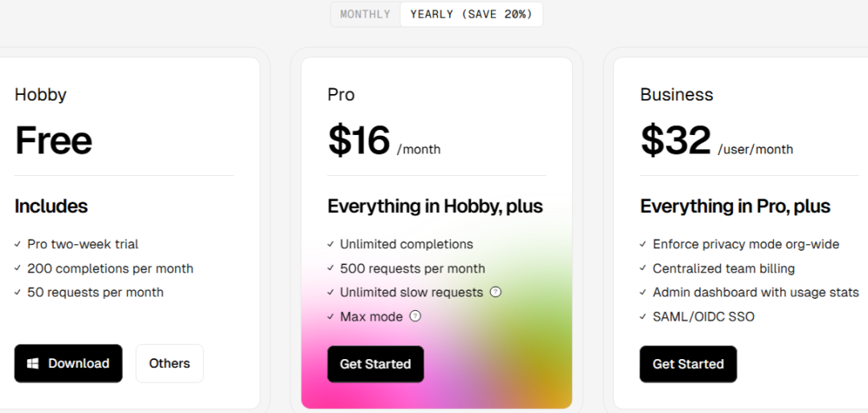Click checkmark beside Centralized team billing
The width and height of the screenshot is (868, 413).
point(643,268)
